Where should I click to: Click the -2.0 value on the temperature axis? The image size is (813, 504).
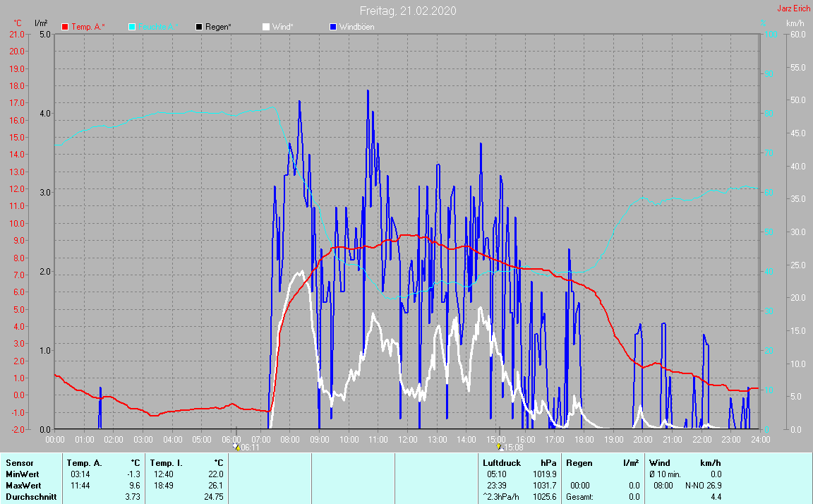tap(17, 429)
